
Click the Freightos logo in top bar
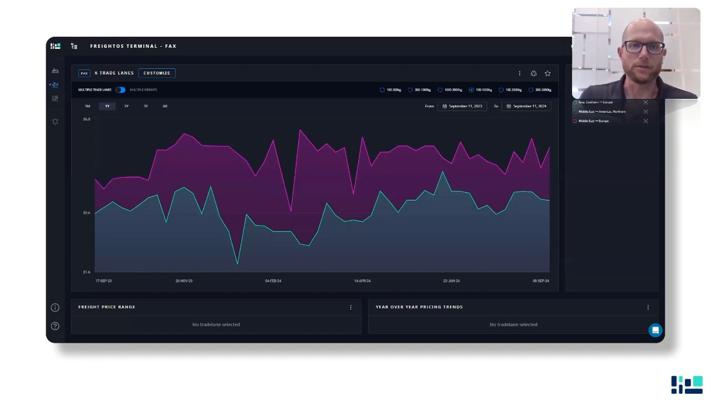pos(55,46)
